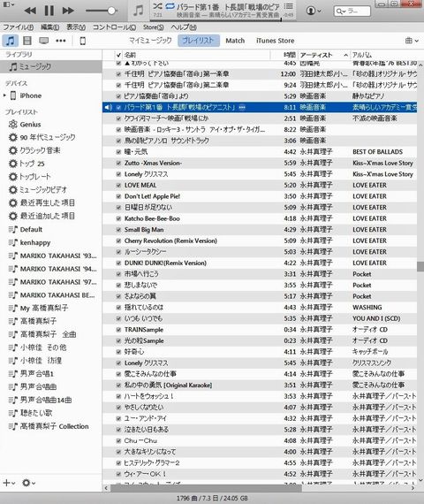424x504 pixels.
Task: Click the speaker icon on the playing row
Action: [109, 107]
